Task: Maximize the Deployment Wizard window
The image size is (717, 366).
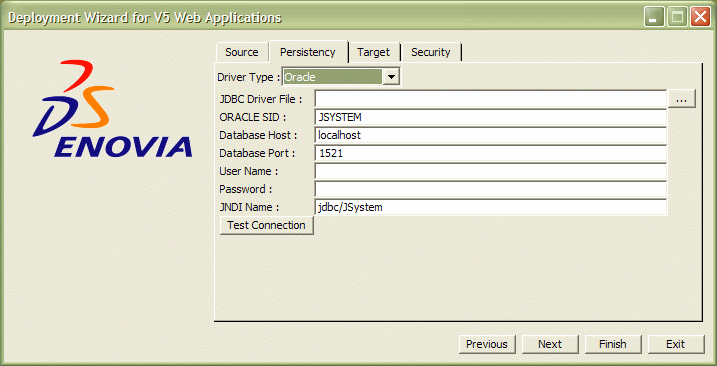Action: tap(677, 18)
